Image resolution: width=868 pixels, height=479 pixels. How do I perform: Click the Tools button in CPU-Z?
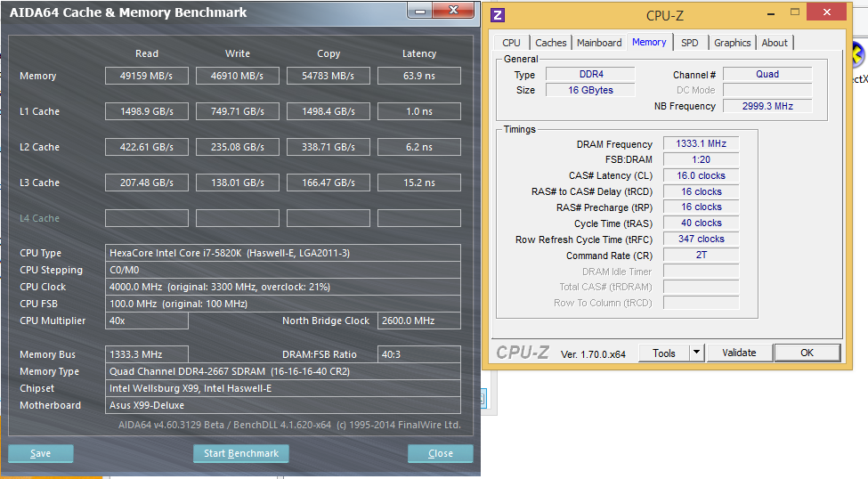pyautogui.click(x=664, y=353)
